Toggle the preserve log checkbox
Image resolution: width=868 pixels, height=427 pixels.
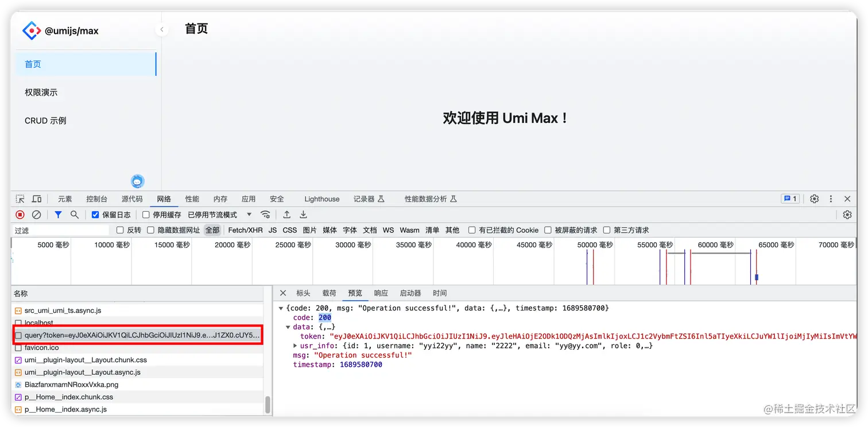point(96,215)
